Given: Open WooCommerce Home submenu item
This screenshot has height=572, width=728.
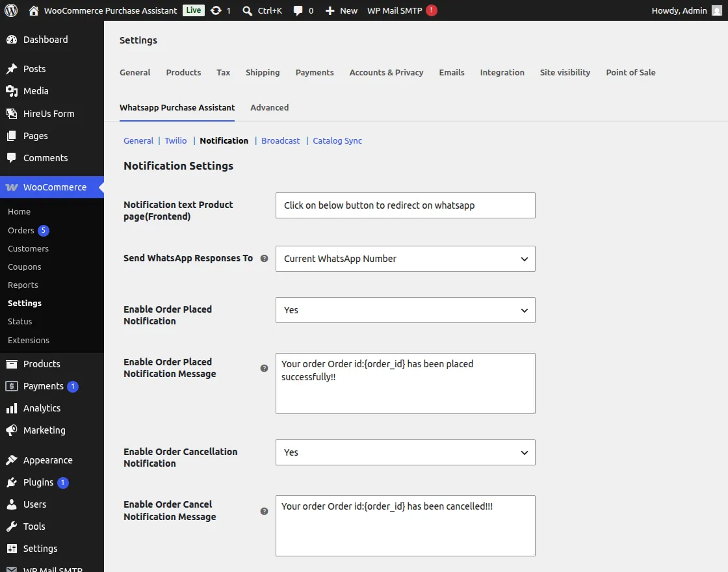Looking at the screenshot, I should (19, 212).
